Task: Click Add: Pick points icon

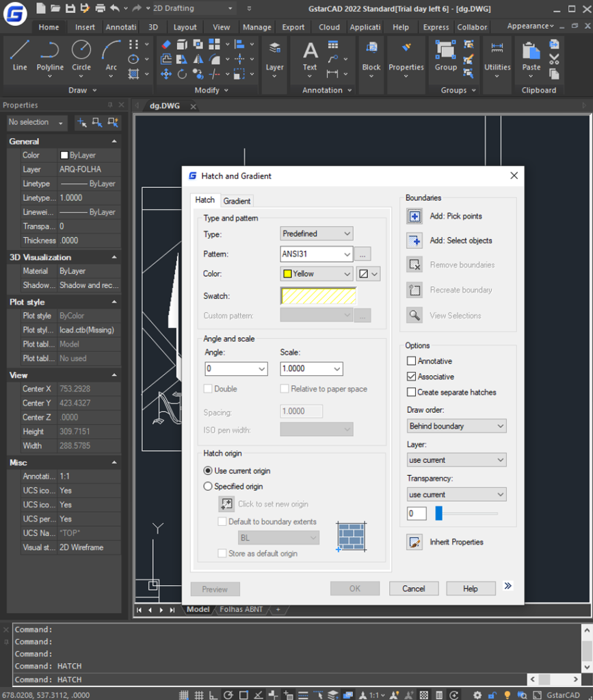Action: pyautogui.click(x=414, y=217)
